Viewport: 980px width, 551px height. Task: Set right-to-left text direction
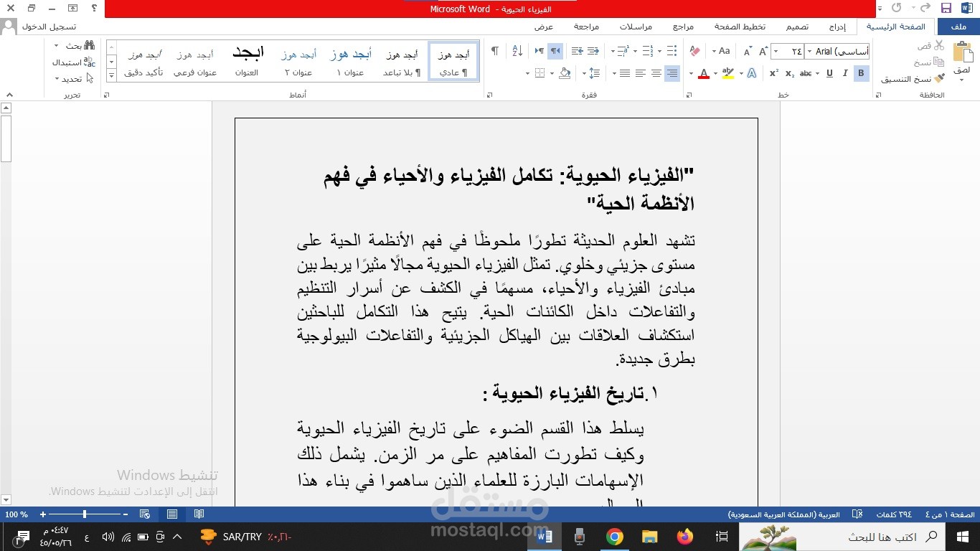pos(555,51)
